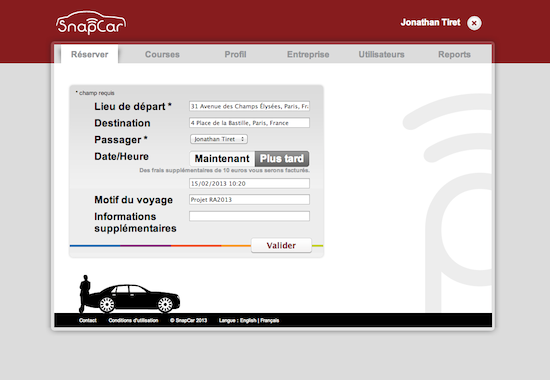Viewport: 550px width, 380px height.
Task: Select Plus tard for later booking
Action: click(x=282, y=159)
